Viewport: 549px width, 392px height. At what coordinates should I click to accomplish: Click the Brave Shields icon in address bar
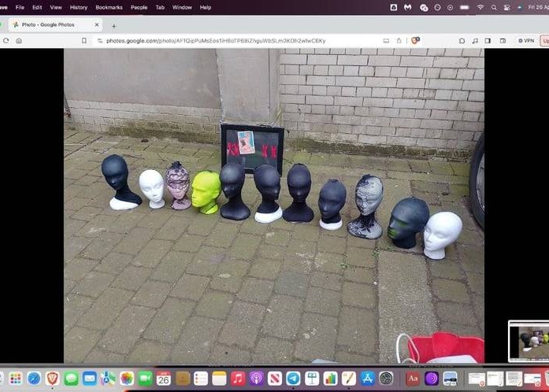point(415,40)
